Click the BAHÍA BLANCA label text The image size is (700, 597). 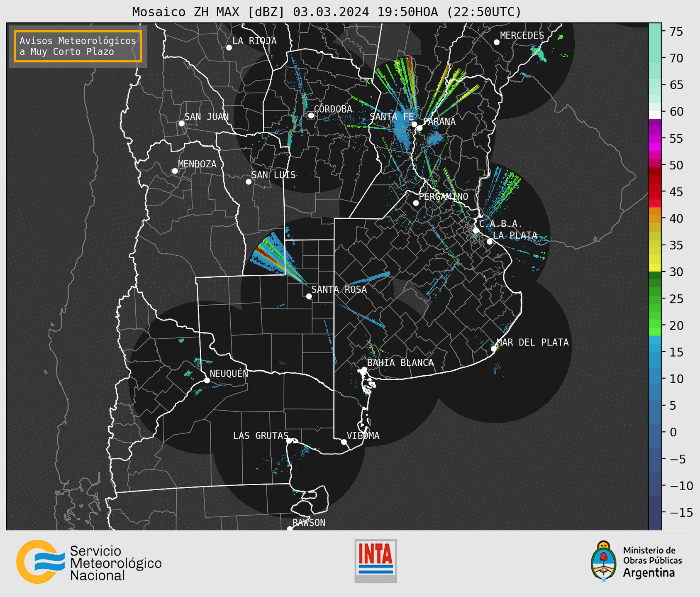400,362
